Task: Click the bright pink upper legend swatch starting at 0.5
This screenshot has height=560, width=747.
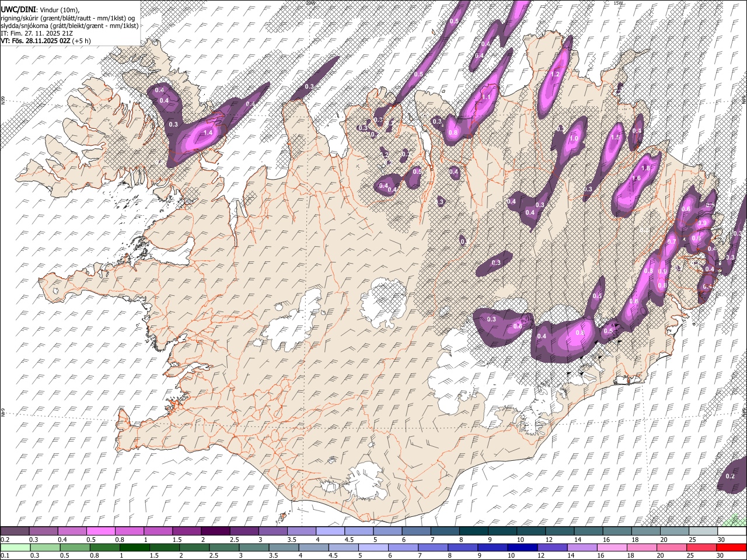Action: pyautogui.click(x=101, y=531)
